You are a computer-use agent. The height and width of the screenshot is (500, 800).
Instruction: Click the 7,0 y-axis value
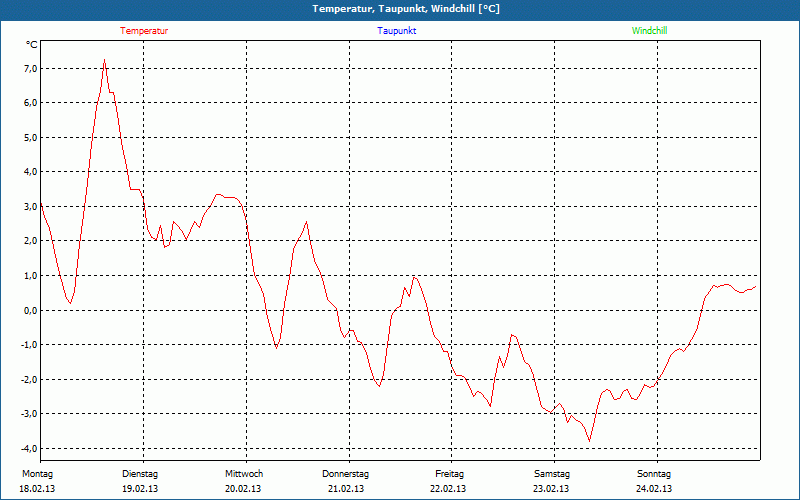tap(30, 68)
